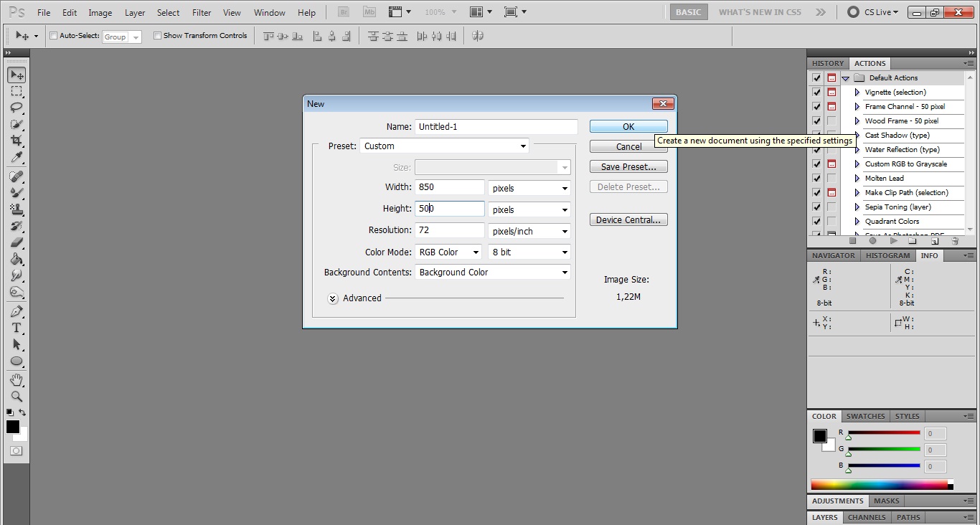Switch to the Swatches tab
The image size is (980, 525).
click(865, 417)
